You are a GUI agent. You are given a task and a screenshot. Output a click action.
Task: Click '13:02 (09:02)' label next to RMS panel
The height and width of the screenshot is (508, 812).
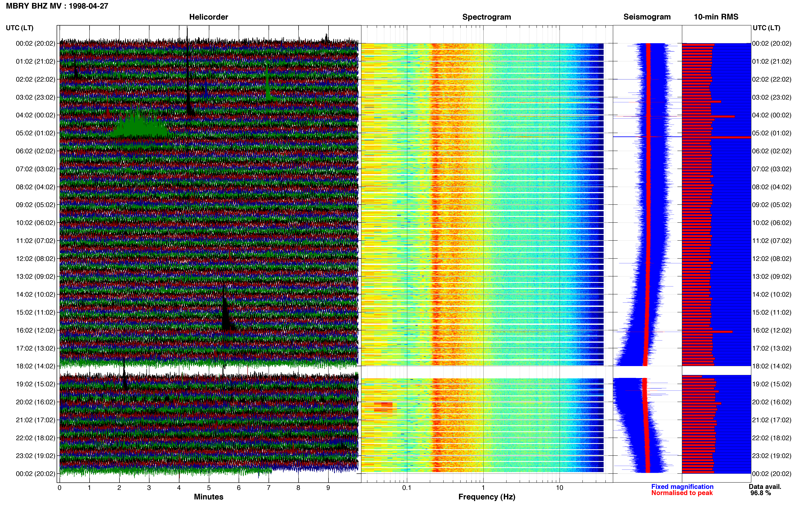(x=772, y=277)
